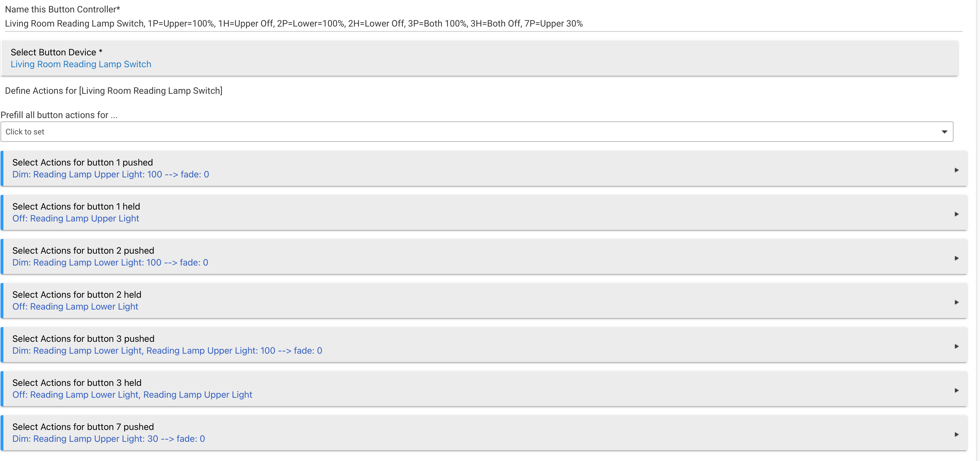Click the 'Name this Button Controller*' label
Screen dimensions: 980x461
(x=62, y=10)
